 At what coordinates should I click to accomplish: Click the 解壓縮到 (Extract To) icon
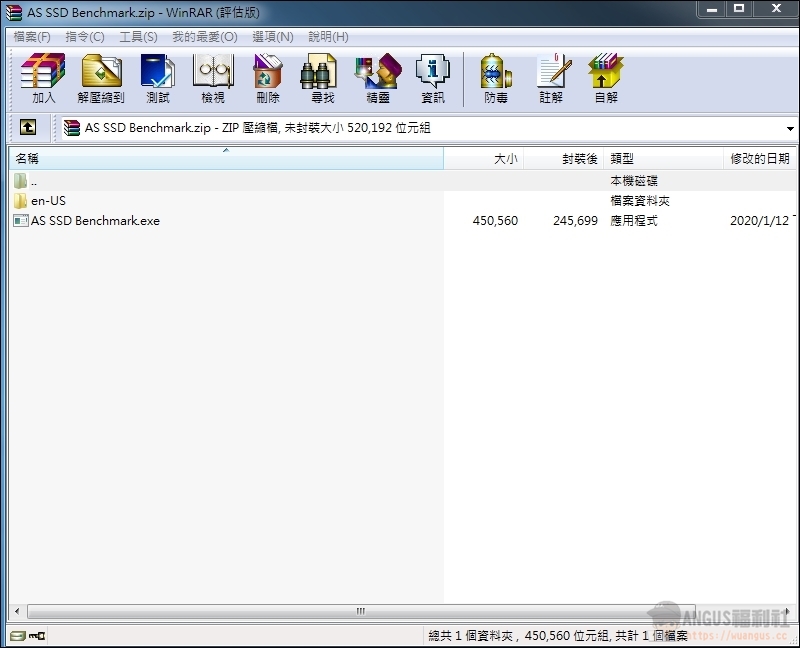click(100, 78)
